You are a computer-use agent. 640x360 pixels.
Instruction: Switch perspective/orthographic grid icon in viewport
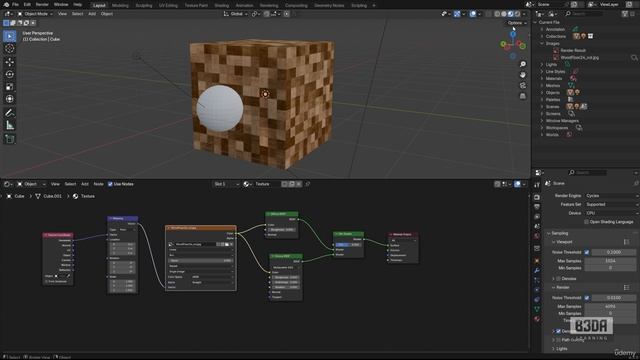(x=523, y=96)
